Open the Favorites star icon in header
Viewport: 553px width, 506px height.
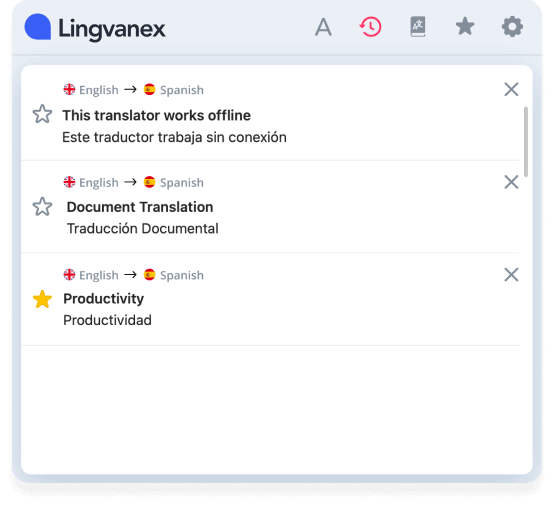point(465,26)
